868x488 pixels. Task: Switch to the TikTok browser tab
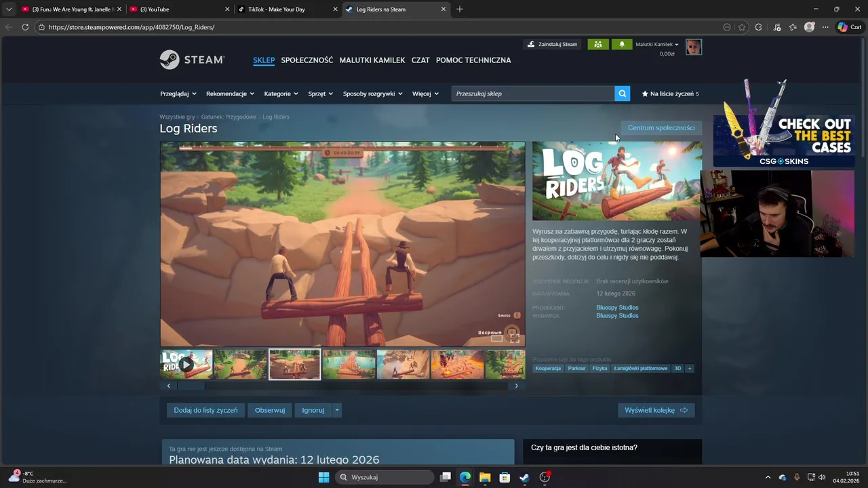287,9
